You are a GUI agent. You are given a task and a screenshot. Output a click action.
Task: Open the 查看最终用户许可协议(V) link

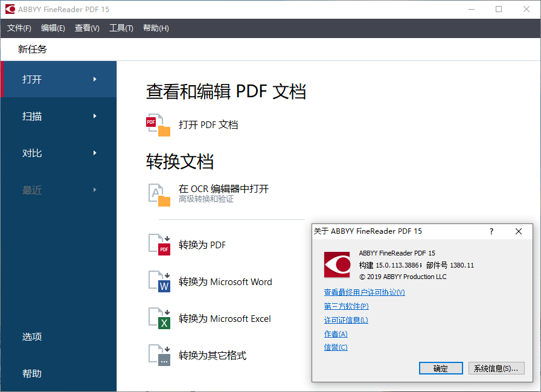coord(364,292)
